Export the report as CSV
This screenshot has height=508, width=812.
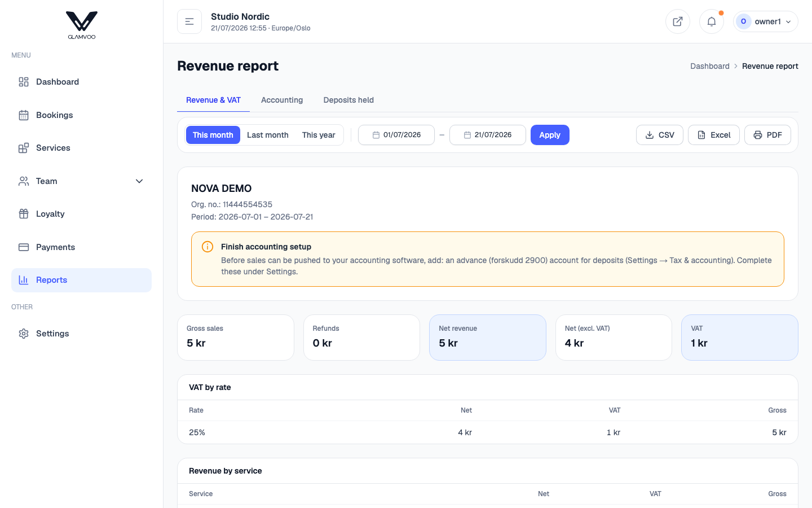click(x=660, y=135)
